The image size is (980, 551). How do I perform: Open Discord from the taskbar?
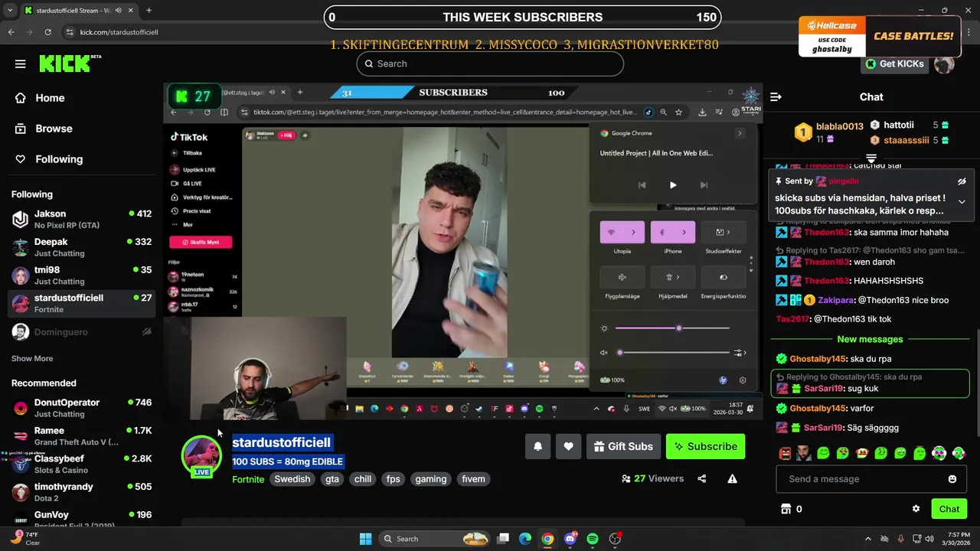pos(570,539)
